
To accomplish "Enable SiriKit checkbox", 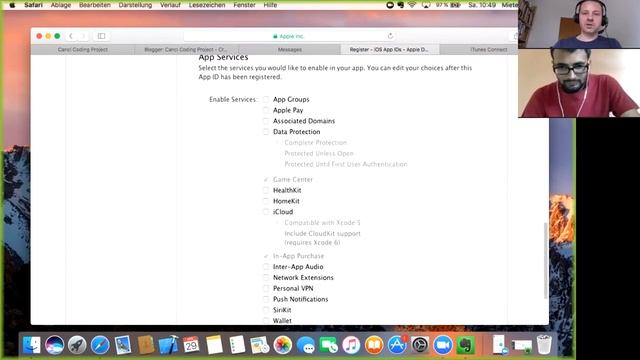I will [x=266, y=310].
